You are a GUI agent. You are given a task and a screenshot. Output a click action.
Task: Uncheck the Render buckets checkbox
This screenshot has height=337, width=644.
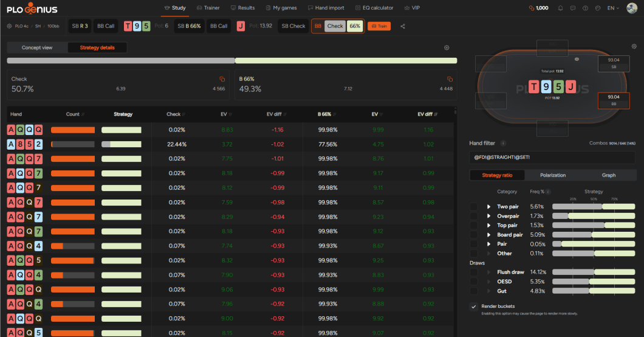tap(473, 307)
